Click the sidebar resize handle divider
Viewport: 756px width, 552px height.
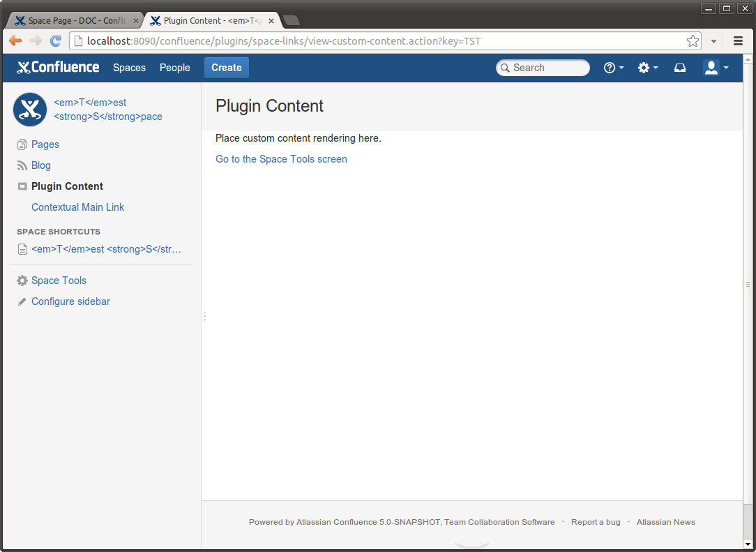tap(204, 316)
